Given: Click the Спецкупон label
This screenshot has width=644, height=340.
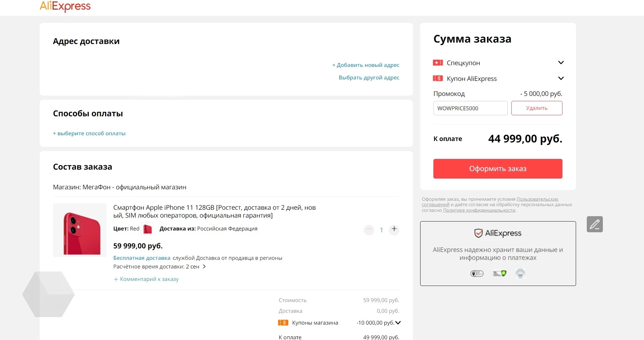Looking at the screenshot, I should [463, 63].
